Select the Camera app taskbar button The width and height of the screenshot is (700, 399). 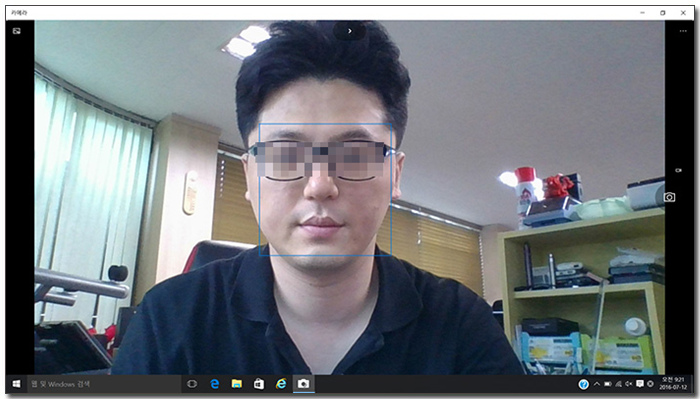(304, 384)
